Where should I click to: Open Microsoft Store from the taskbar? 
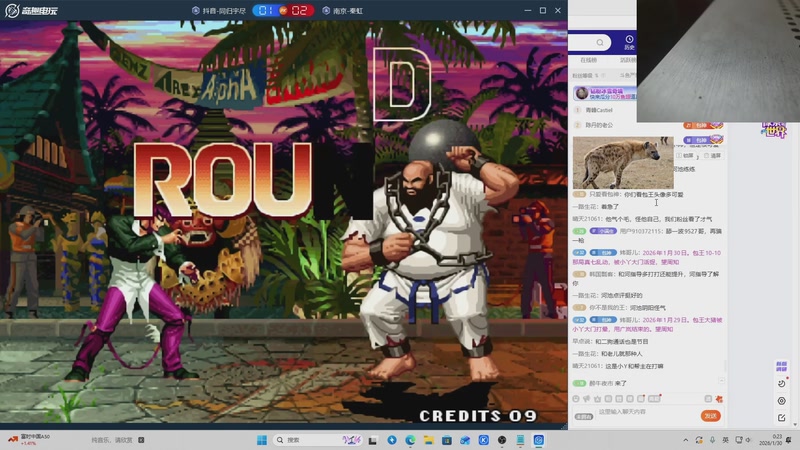[x=447, y=440]
